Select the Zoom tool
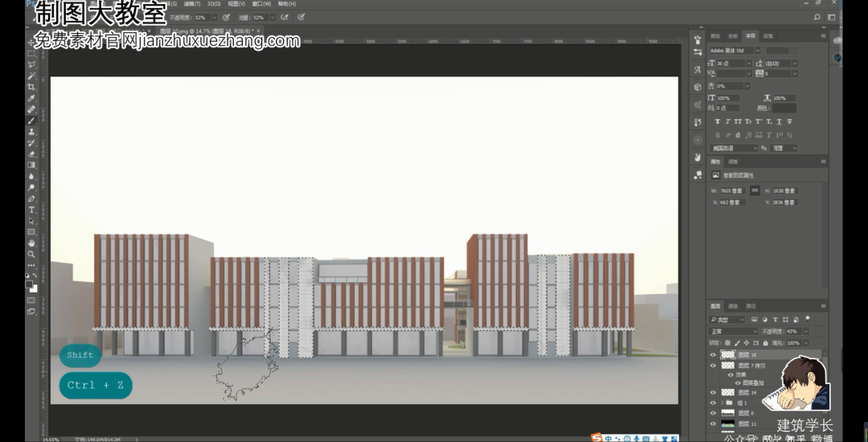Viewport: 868px width, 442px height. click(31, 255)
